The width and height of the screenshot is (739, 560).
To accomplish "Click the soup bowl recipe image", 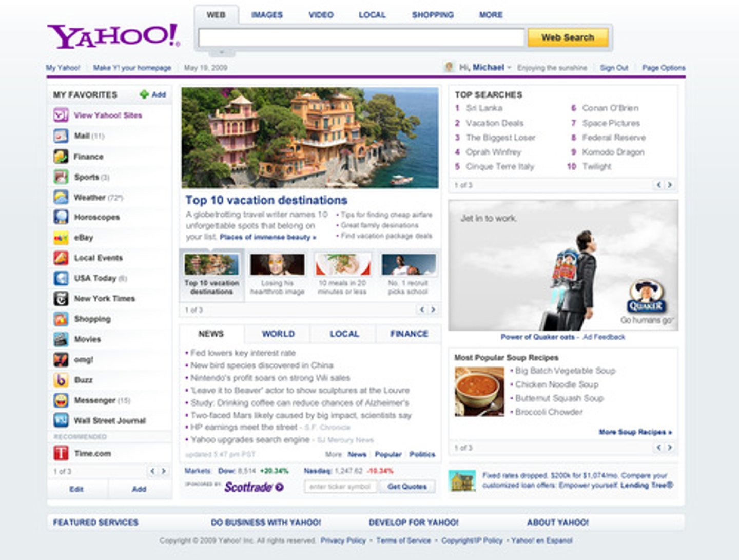I will click(x=479, y=392).
